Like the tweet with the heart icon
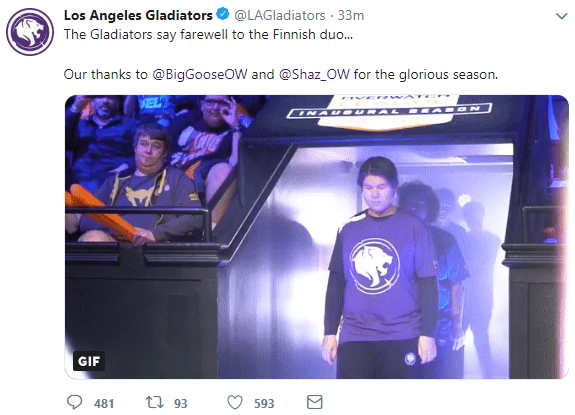Image resolution: width=575 pixels, height=415 pixels. 235,402
